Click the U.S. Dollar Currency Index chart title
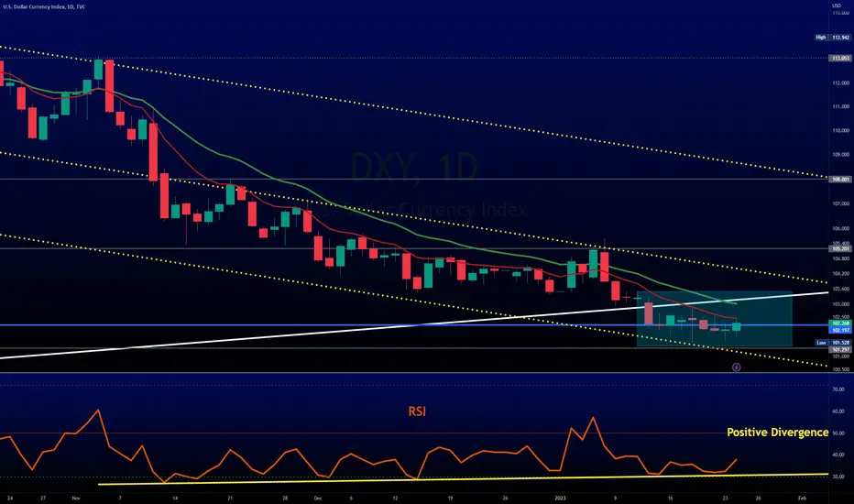The width and height of the screenshot is (854, 504). [44, 6]
